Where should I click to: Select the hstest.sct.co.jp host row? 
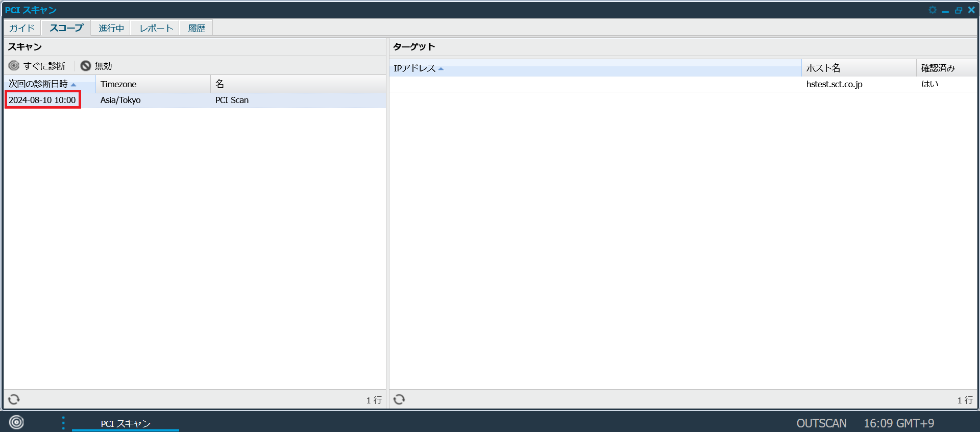683,84
